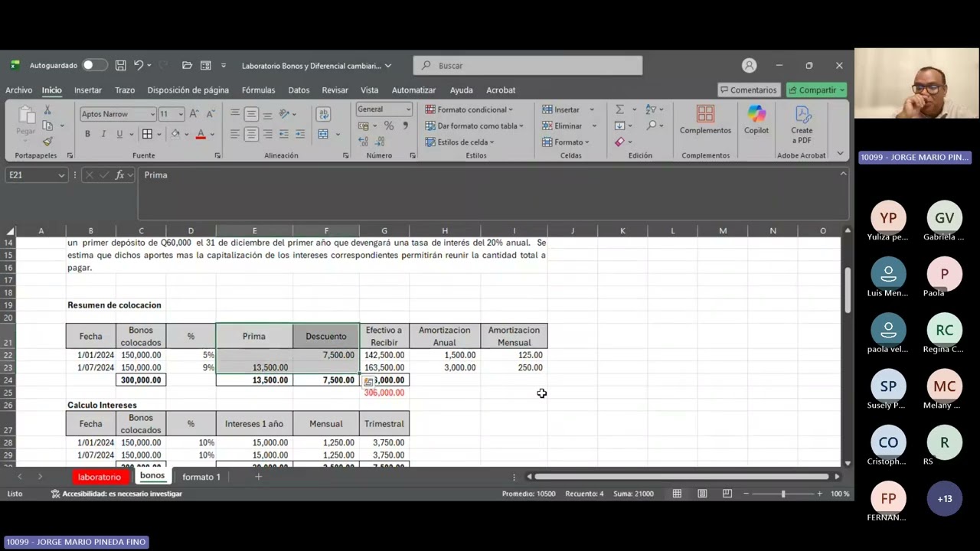This screenshot has width=980, height=551.
Task: Toggle the Autoguardado switch
Action: tap(95, 66)
